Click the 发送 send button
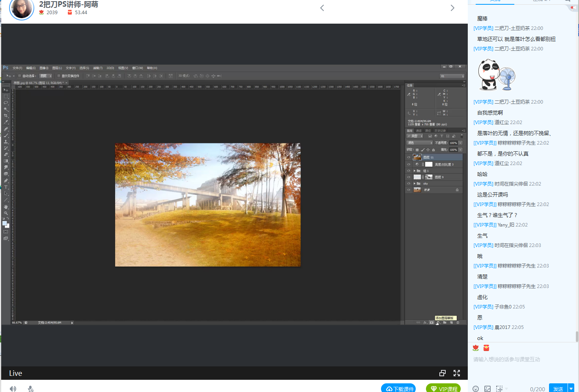 (558, 388)
